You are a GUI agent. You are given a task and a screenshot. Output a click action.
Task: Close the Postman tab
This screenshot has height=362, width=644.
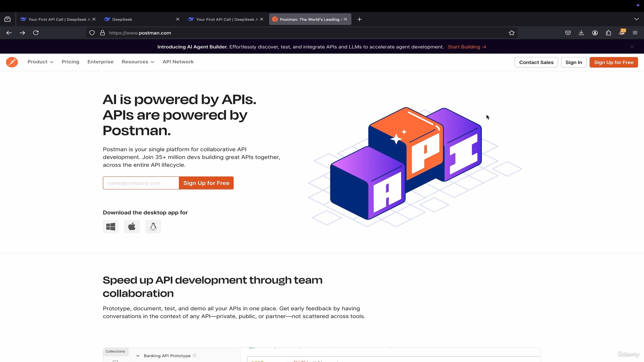tap(345, 19)
